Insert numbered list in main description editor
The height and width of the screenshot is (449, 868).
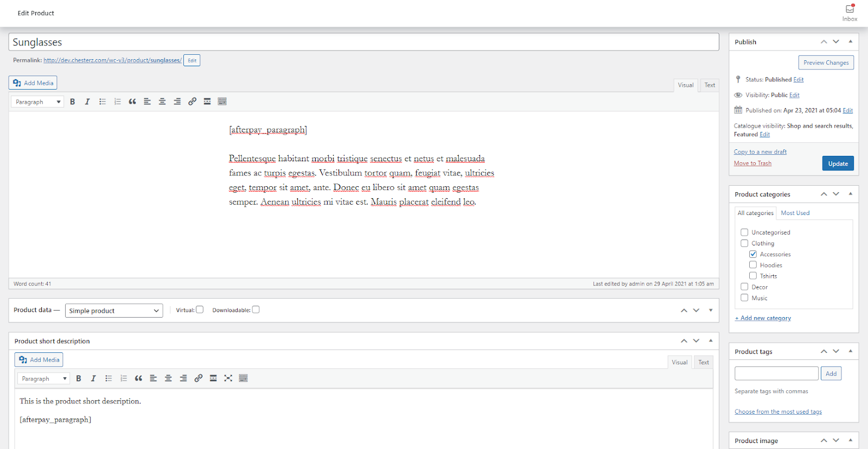117,102
